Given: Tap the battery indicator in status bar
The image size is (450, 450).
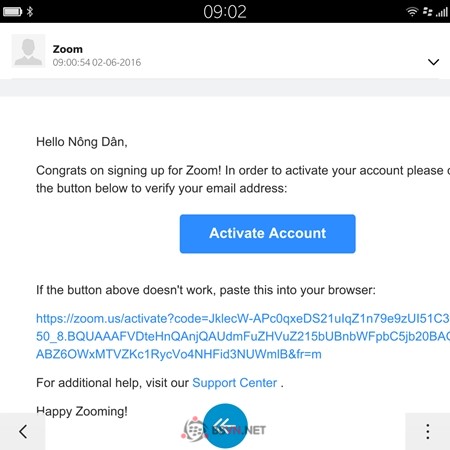Looking at the screenshot, I should [x=12, y=12].
